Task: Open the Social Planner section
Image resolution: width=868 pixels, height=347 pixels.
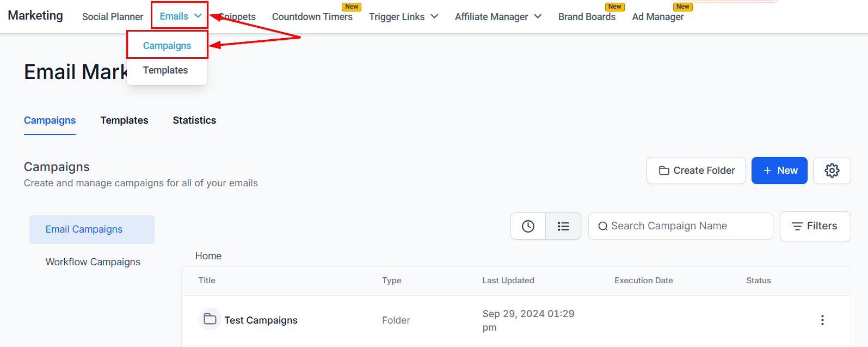Action: coord(113,17)
